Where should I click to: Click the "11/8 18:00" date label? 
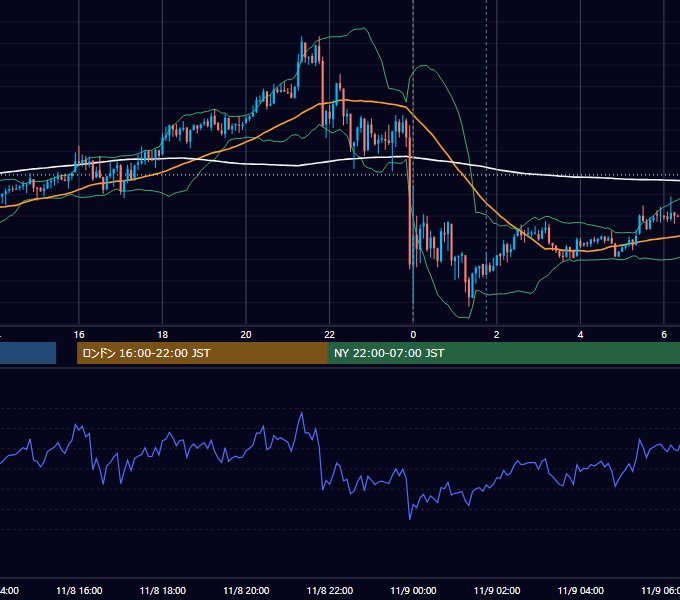[163, 591]
